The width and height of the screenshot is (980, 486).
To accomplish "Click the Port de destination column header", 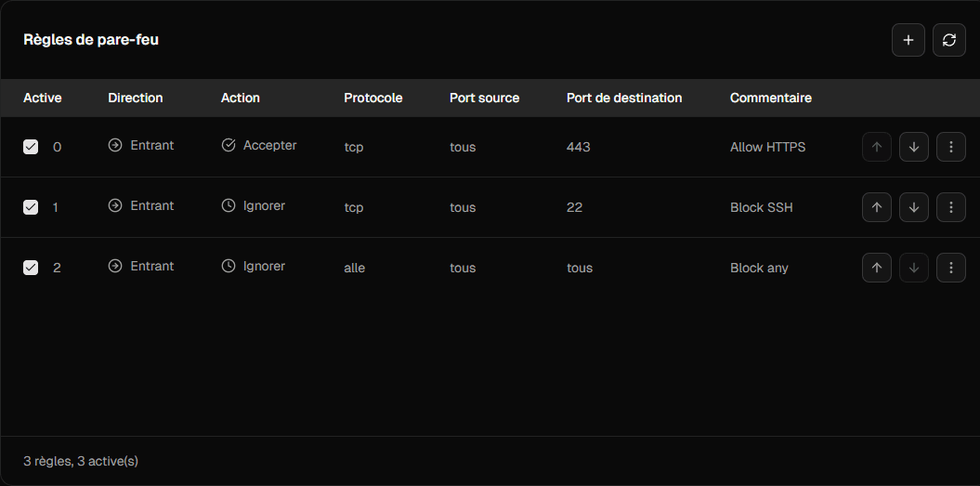I will [623, 98].
